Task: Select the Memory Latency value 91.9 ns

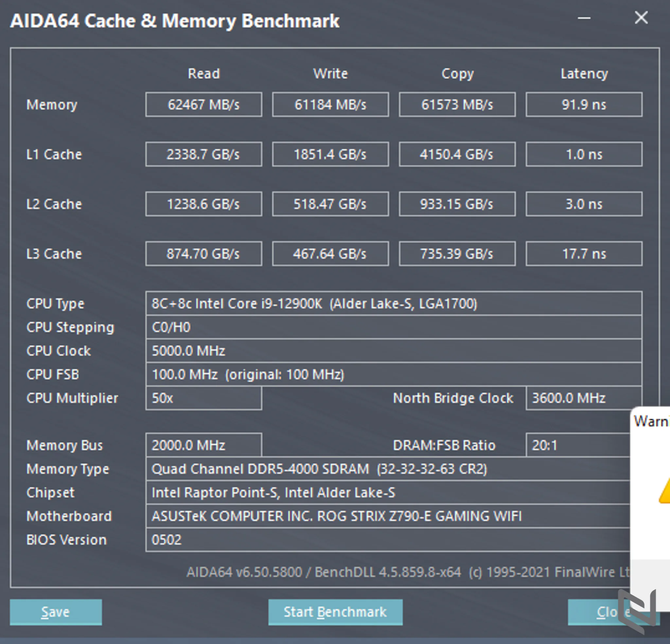Action: pos(584,104)
